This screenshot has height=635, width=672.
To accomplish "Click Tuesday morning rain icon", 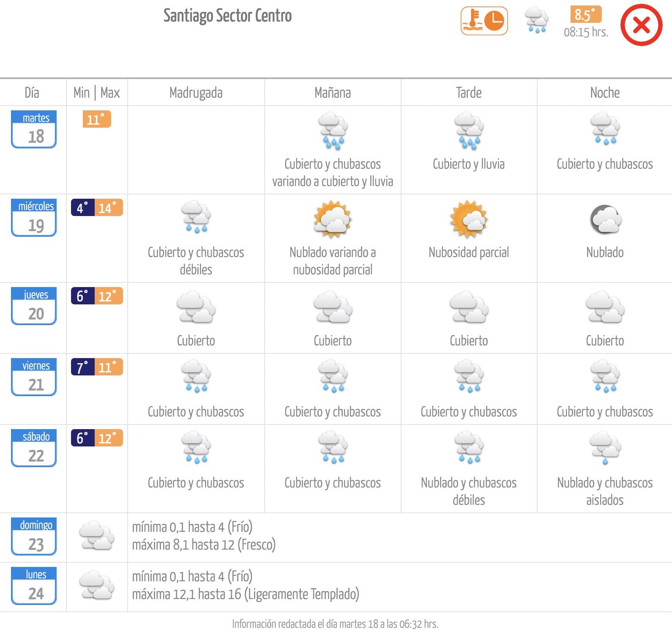I will coord(333,131).
